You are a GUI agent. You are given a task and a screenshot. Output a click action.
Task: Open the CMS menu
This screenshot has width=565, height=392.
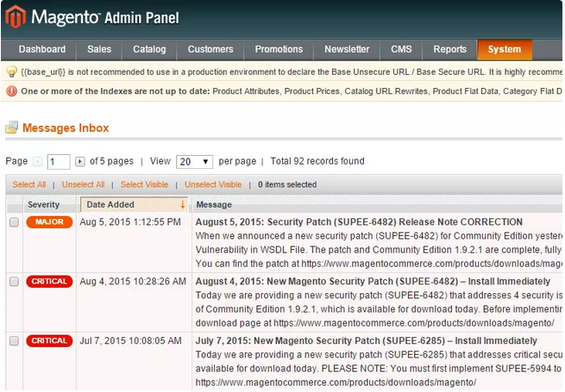[401, 49]
